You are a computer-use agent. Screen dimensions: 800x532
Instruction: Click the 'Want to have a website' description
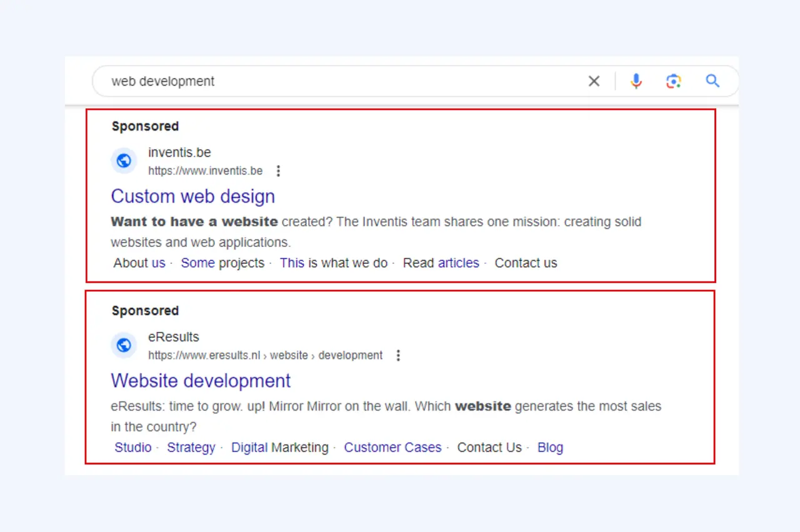pos(376,232)
